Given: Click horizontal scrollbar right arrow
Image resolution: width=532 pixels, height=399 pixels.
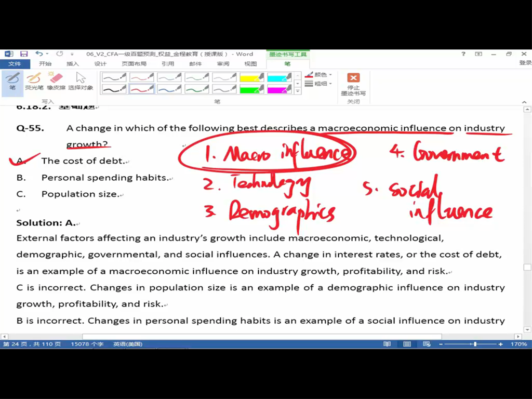Looking at the screenshot, I should point(518,337).
